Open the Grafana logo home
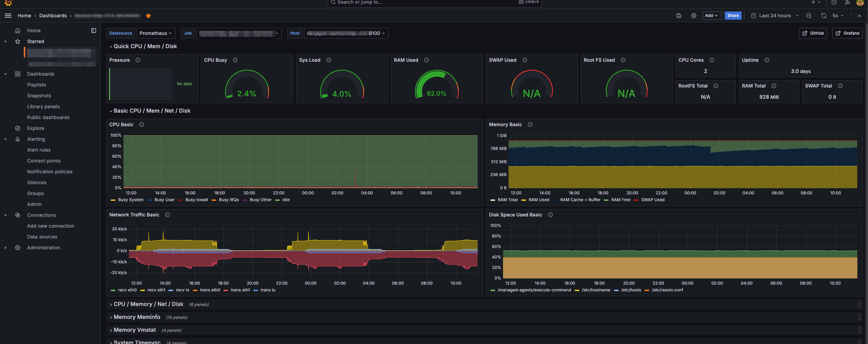The height and width of the screenshot is (344, 868). (x=8, y=3)
